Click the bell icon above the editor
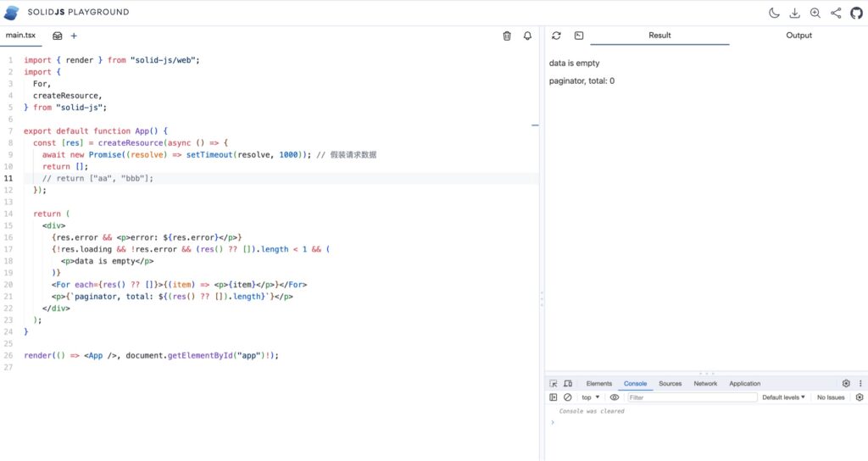Screen dimensions: 868x461 pyautogui.click(x=527, y=36)
